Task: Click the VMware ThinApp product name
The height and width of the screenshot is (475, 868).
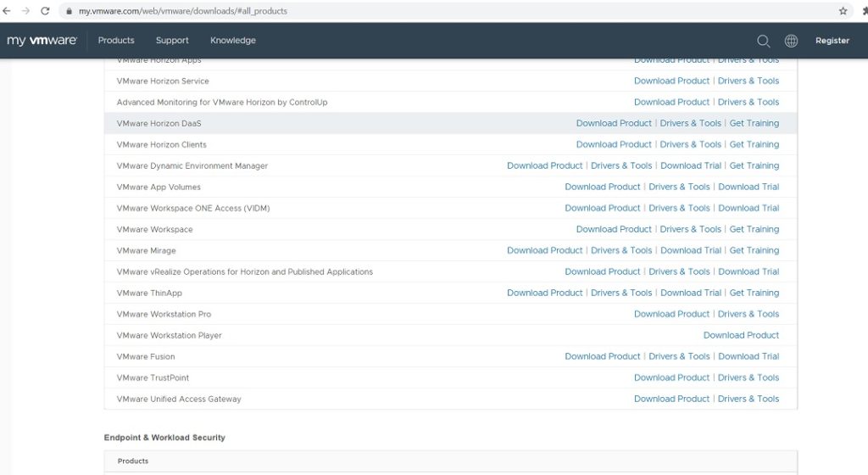Action: pos(149,293)
